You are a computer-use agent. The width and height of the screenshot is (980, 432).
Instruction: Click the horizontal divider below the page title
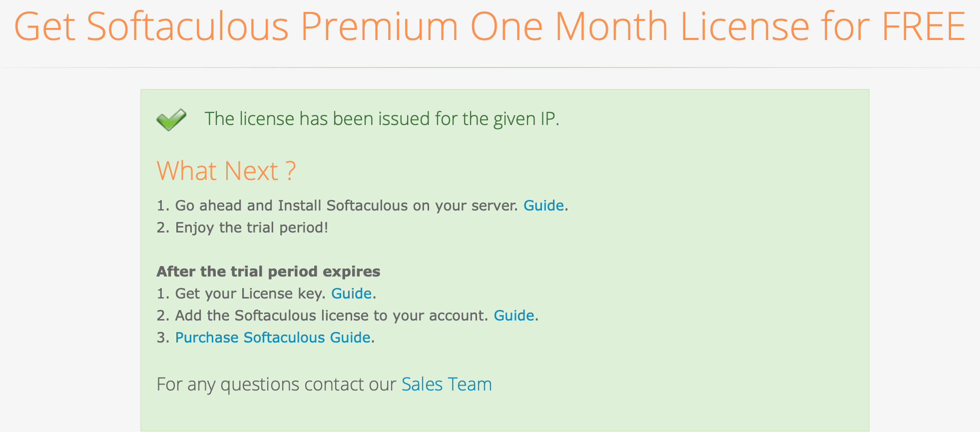point(490,67)
